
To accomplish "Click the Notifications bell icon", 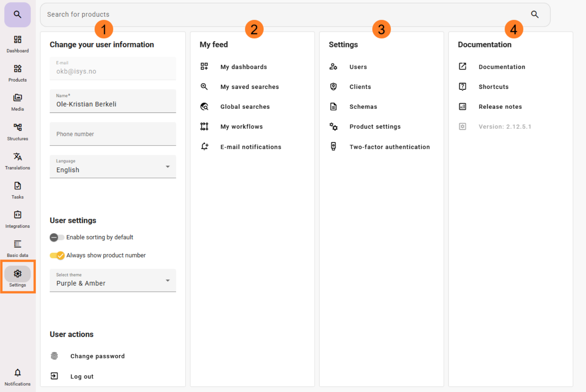I will [17, 373].
